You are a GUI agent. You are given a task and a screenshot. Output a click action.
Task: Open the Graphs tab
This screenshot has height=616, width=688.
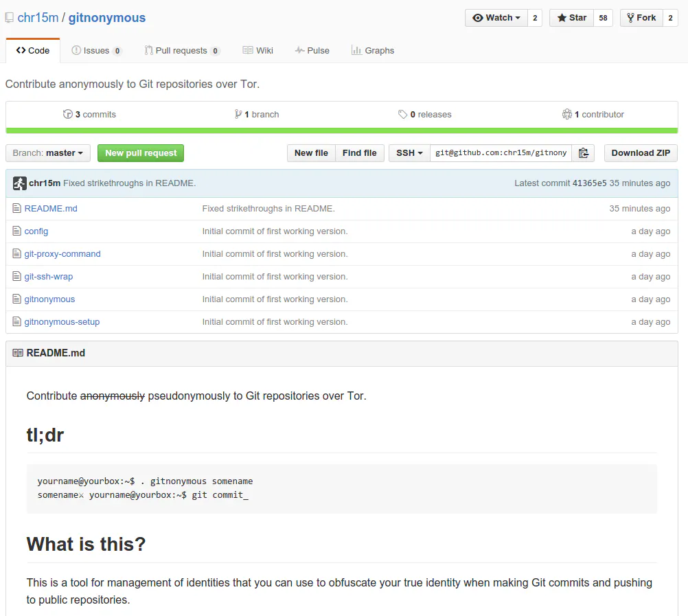click(373, 50)
